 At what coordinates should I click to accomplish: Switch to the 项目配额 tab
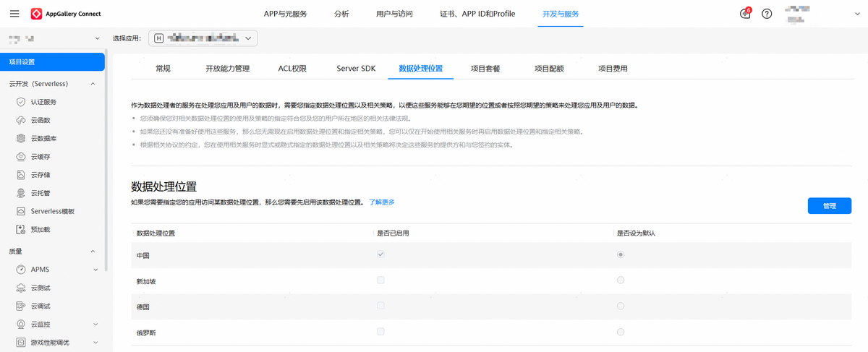pyautogui.click(x=549, y=69)
